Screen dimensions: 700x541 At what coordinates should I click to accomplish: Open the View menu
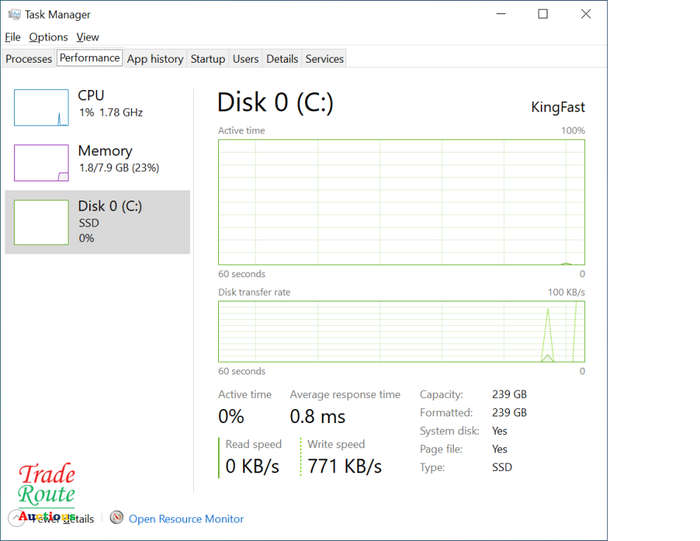coord(88,37)
